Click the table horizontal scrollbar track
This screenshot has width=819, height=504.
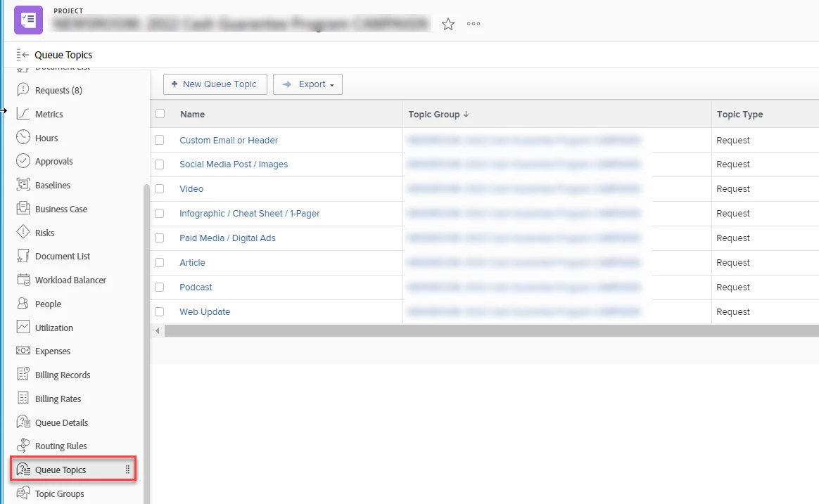click(491, 331)
